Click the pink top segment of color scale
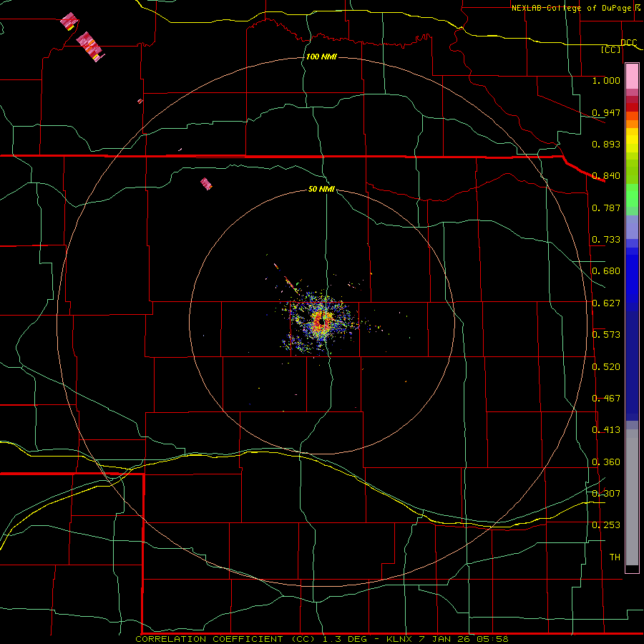Image resolution: width=644 pixels, height=644 pixels. click(632, 77)
